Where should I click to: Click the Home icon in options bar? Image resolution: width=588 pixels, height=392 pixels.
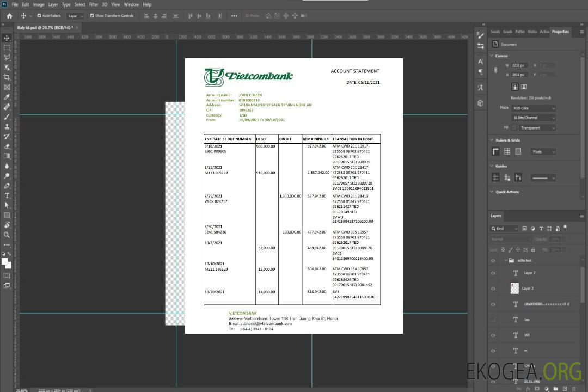tap(9, 16)
